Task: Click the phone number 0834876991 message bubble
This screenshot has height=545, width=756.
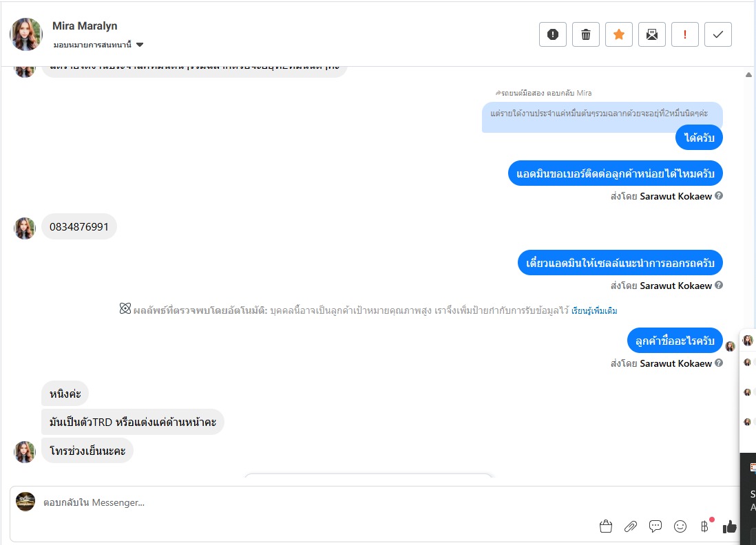Action: 79,226
